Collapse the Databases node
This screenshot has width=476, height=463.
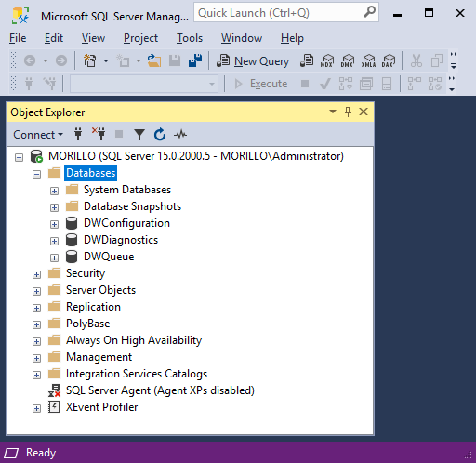36,174
